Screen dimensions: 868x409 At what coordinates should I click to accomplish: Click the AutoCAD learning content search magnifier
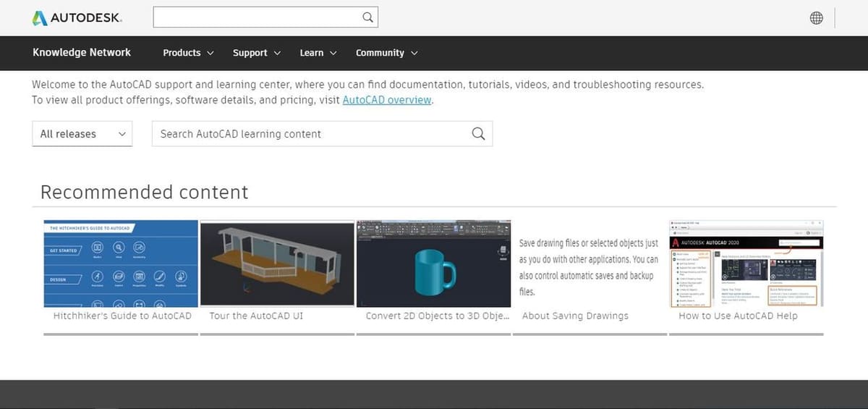478,134
